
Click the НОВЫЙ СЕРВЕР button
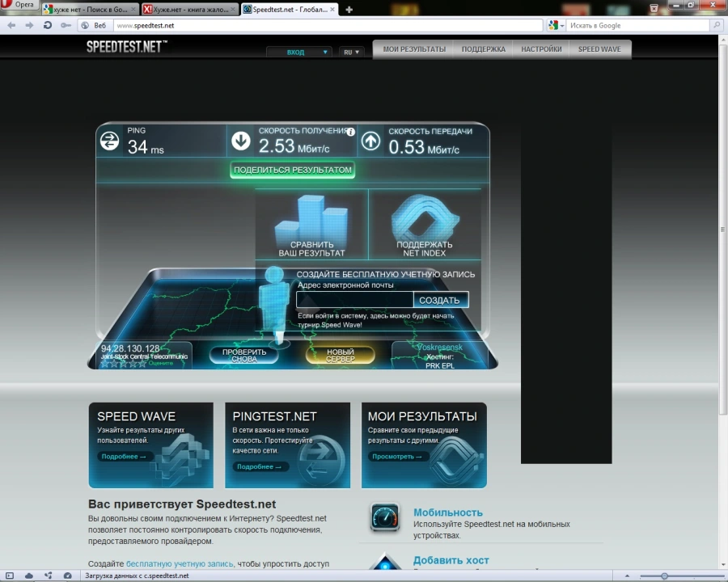pyautogui.click(x=341, y=356)
